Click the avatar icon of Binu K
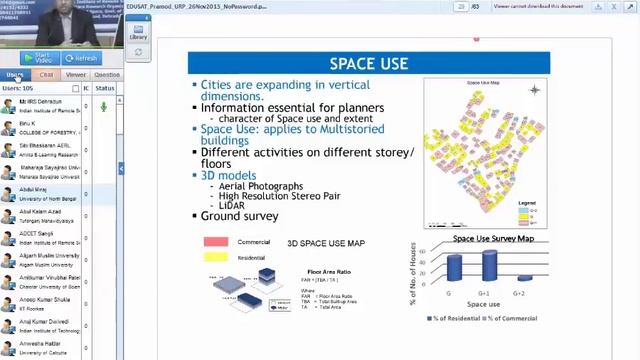The image size is (640, 360). 8,129
